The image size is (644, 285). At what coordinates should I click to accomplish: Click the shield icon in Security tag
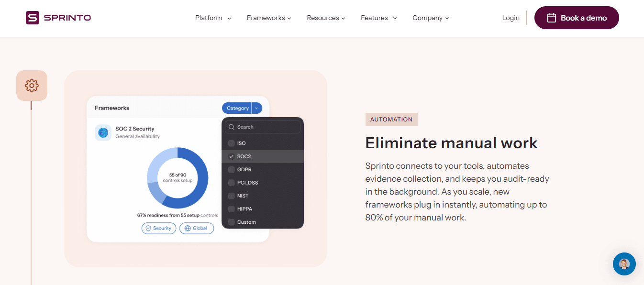tap(148, 228)
